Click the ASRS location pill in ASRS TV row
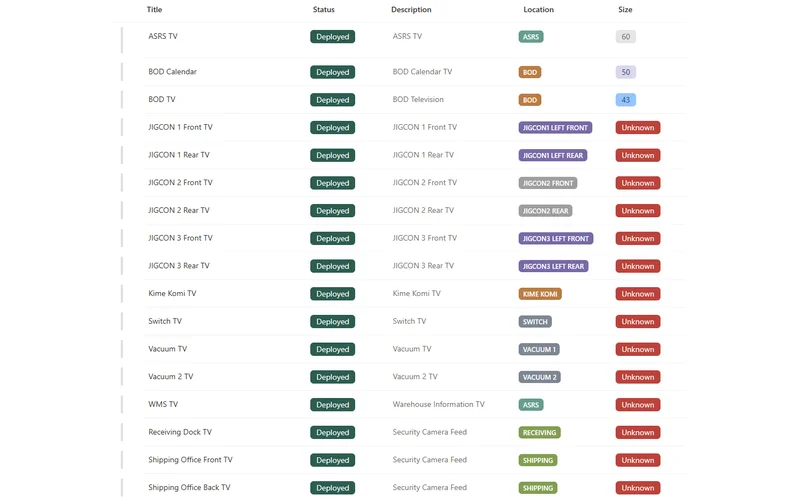 point(531,37)
